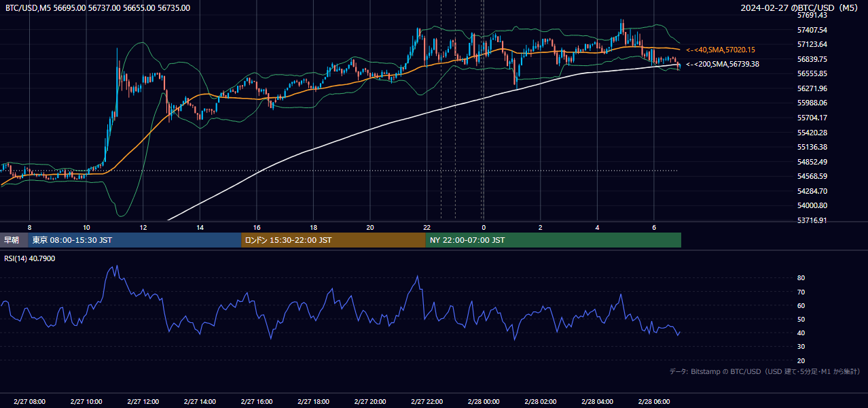
Task: Click price axis value 55704.17
Action: click(812, 118)
